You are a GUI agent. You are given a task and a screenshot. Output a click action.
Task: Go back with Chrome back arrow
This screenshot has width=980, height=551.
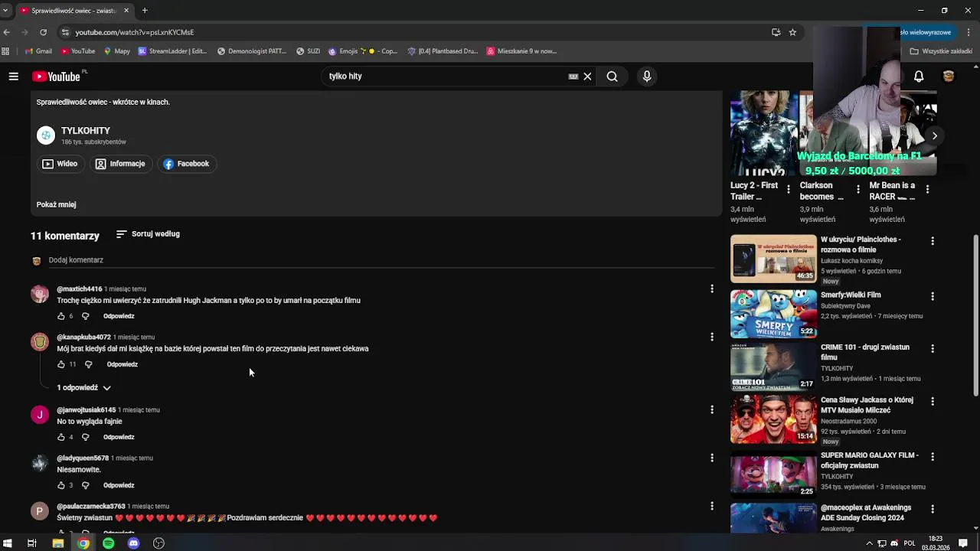(7, 32)
